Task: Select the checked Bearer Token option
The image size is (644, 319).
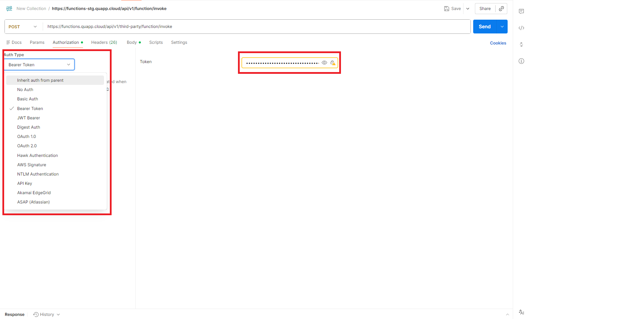Action: point(30,108)
